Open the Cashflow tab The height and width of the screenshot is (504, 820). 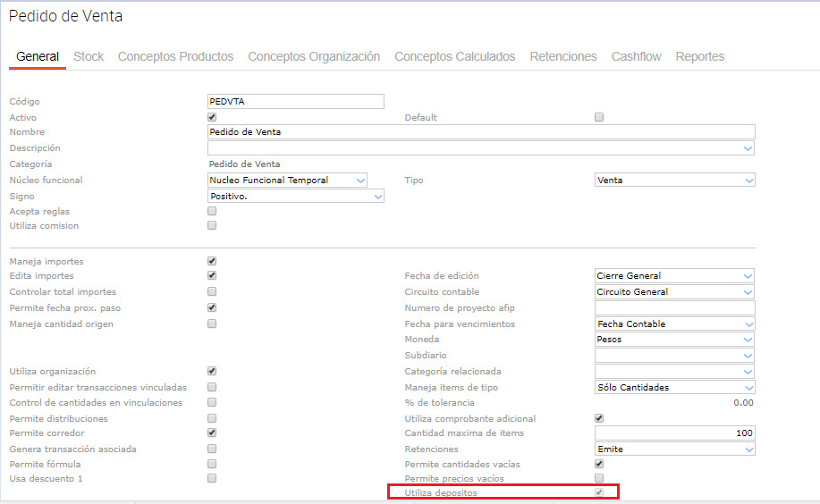636,56
